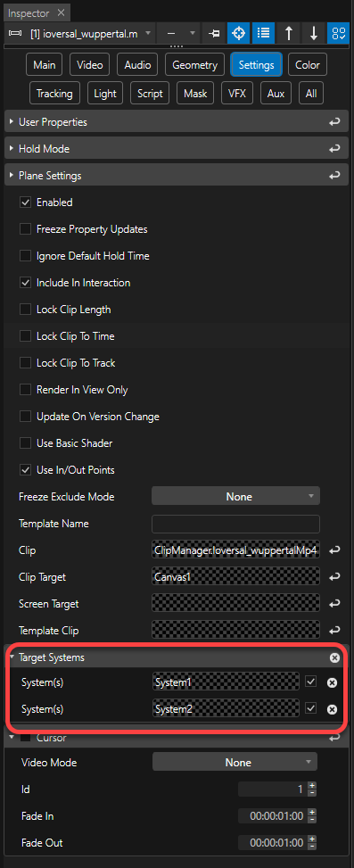Reset the Clip field with return arrow
Screen dimensions: 354x868
(334, 550)
